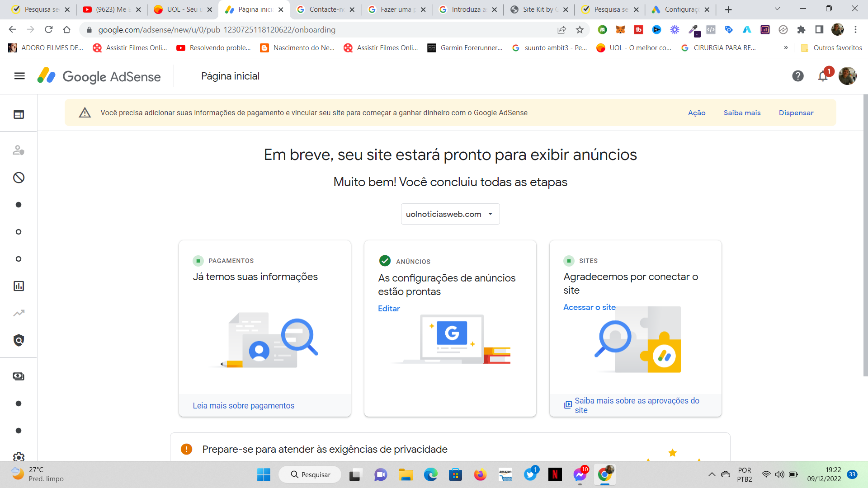Image resolution: width=868 pixels, height=488 pixels.
Task: Open Outros favoritos bookmarks folder
Action: click(831, 48)
